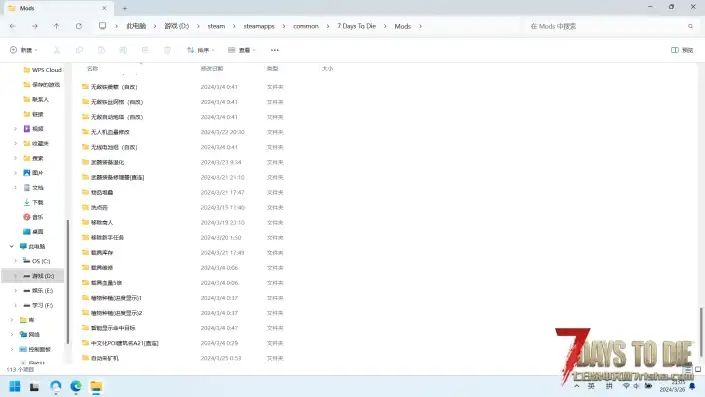Sort by the 大小 column header
This screenshot has width=705, height=397.
tap(327, 69)
